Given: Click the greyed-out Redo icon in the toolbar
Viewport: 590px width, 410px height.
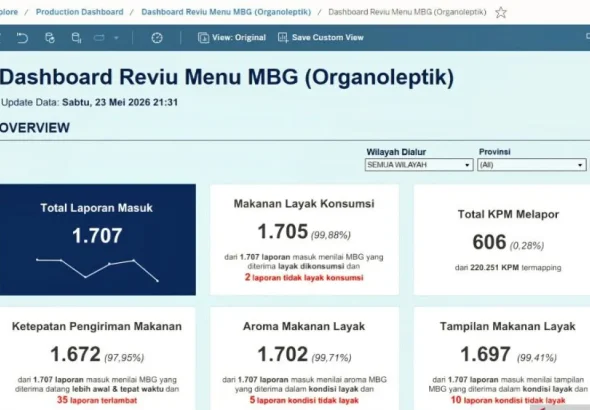Looking at the screenshot, I should [x=99, y=38].
